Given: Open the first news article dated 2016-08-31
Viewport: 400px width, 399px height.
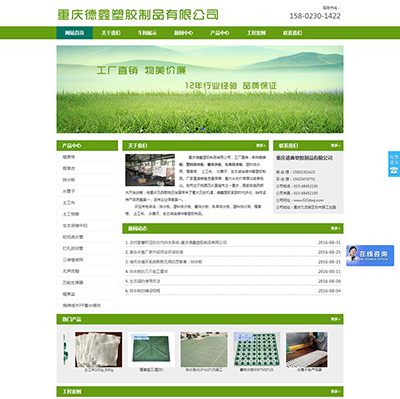Looking at the screenshot, I should 176,242.
